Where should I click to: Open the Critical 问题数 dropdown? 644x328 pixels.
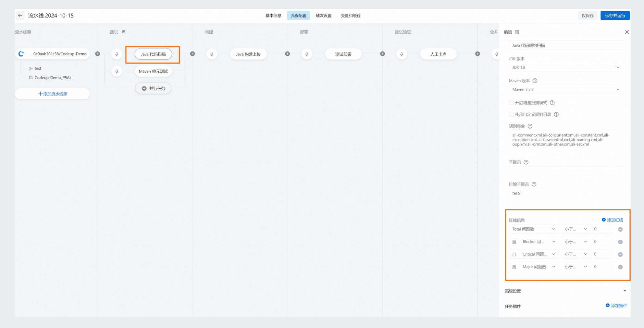(539, 254)
